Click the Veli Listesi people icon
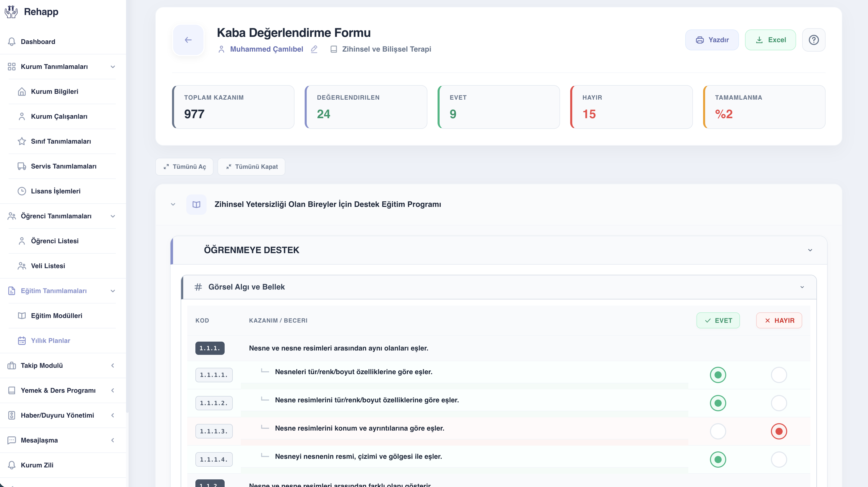The image size is (868, 487). pos(22,266)
